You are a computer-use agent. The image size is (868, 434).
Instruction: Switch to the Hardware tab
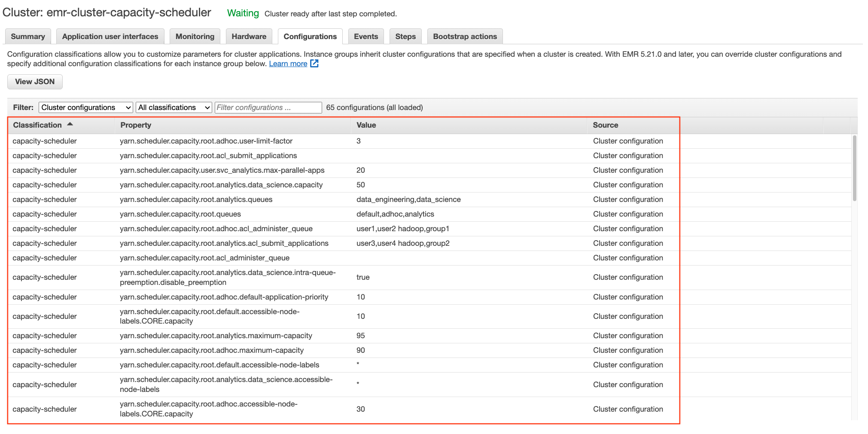point(249,36)
